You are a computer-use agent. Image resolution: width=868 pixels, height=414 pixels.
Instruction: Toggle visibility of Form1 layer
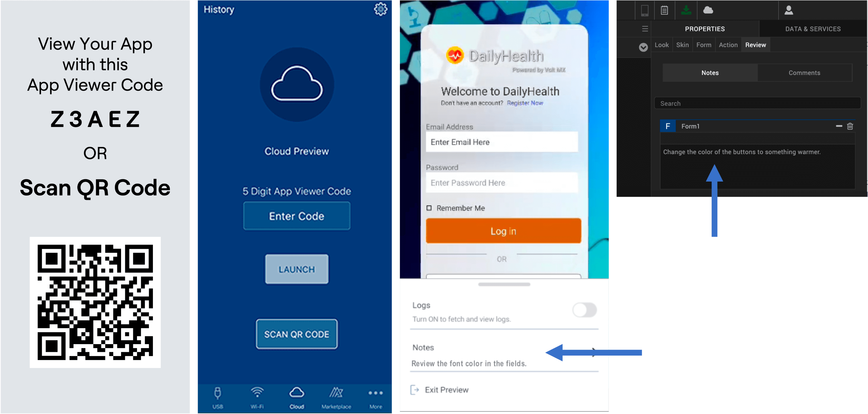pos(839,126)
